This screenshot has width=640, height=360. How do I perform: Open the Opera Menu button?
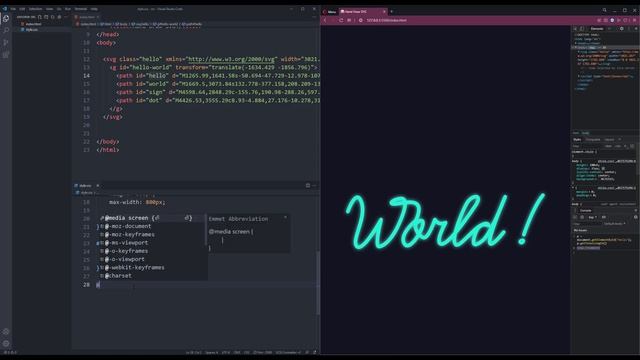[330, 11]
